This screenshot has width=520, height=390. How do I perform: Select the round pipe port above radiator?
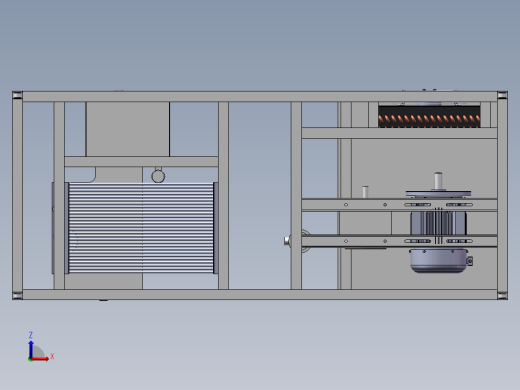coord(158,176)
